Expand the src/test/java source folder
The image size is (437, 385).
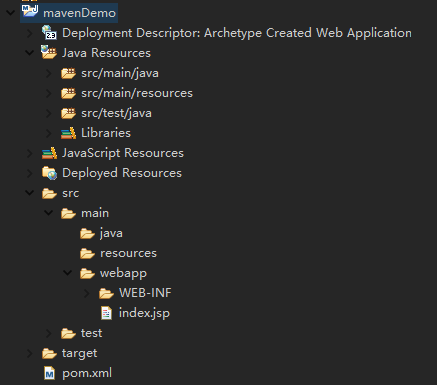tap(49, 113)
